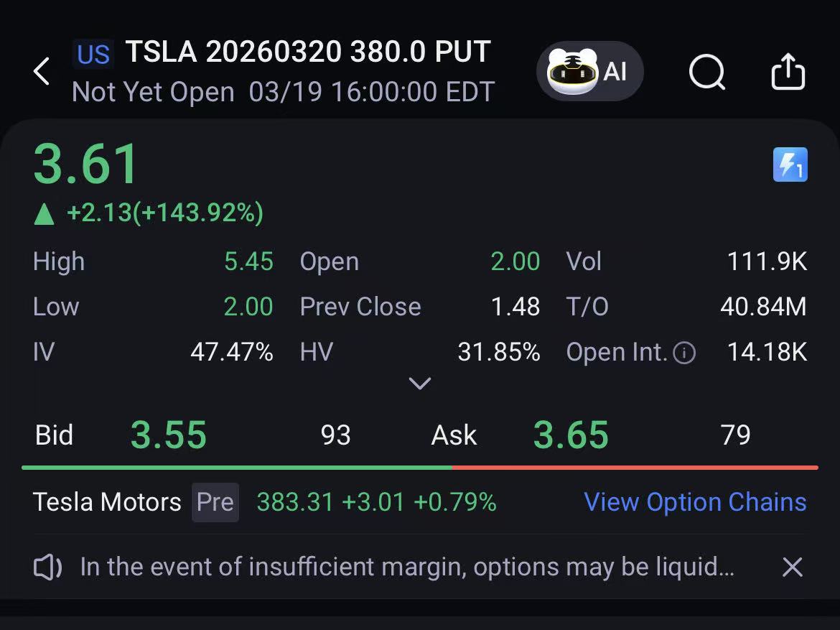Tap the back arrow icon
The width and height of the screenshot is (840, 630).
pyautogui.click(x=42, y=72)
